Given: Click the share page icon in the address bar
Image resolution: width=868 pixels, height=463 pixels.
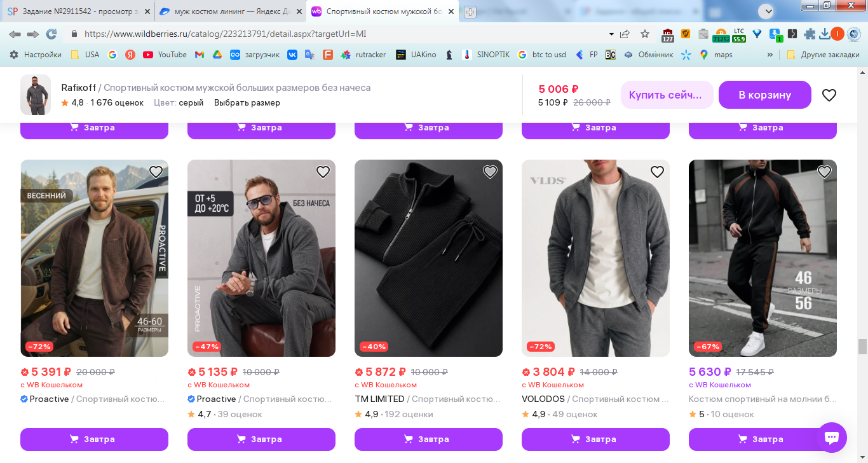Looking at the screenshot, I should tap(625, 34).
